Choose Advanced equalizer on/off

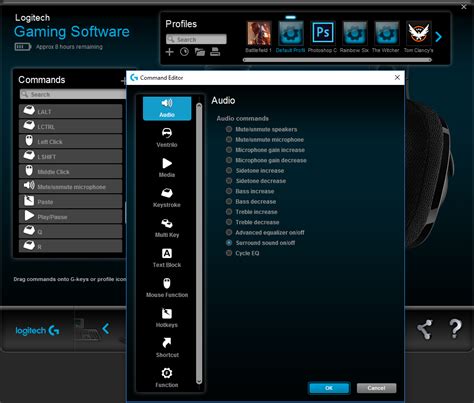[x=229, y=232]
